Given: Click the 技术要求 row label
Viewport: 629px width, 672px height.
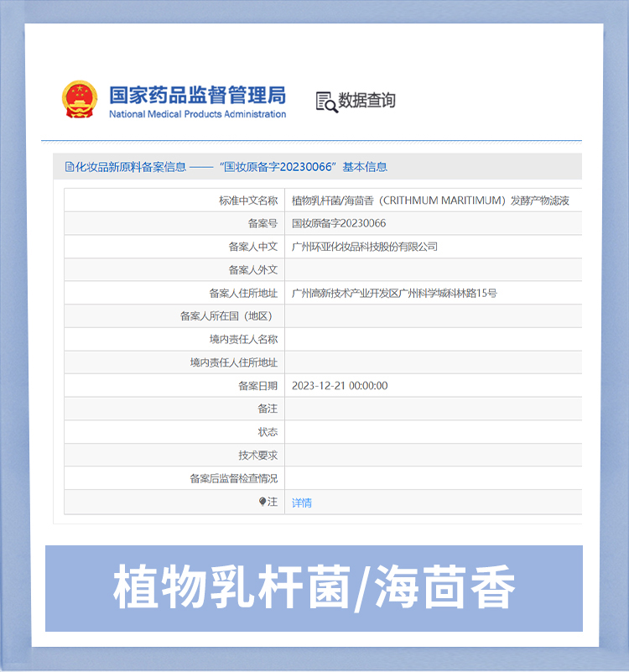Looking at the screenshot, I should (x=258, y=455).
